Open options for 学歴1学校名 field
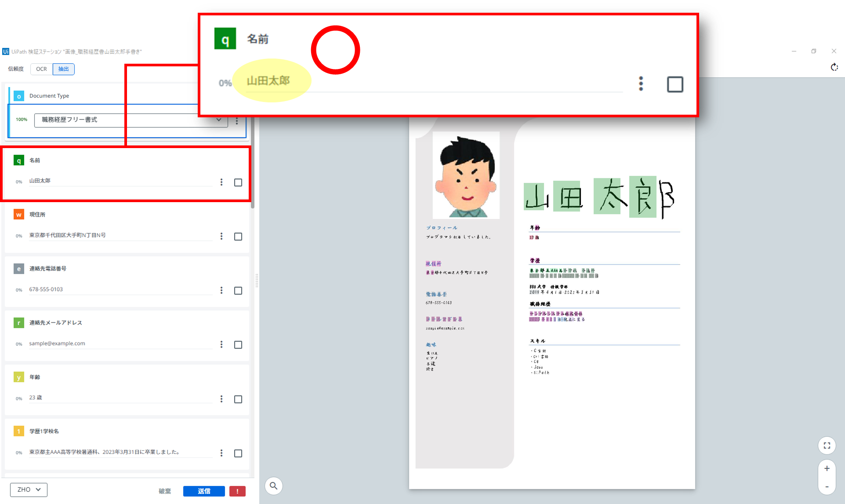 (x=221, y=453)
